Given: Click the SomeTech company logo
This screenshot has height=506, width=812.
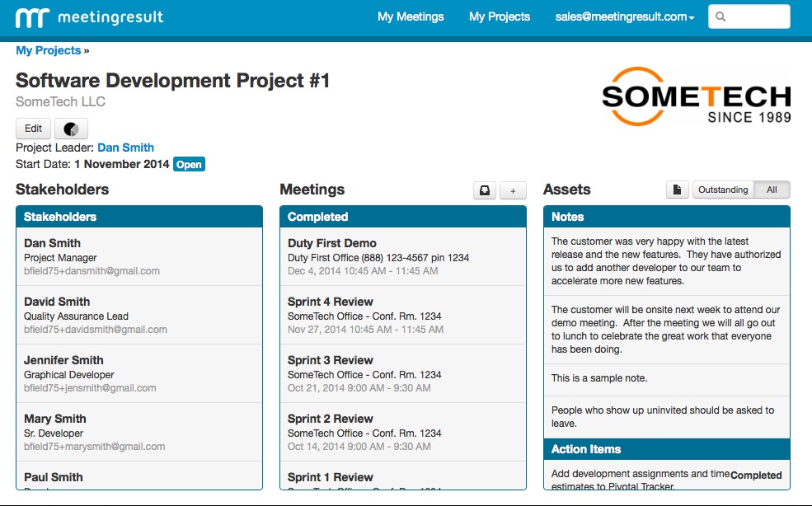Looking at the screenshot, I should (696, 96).
